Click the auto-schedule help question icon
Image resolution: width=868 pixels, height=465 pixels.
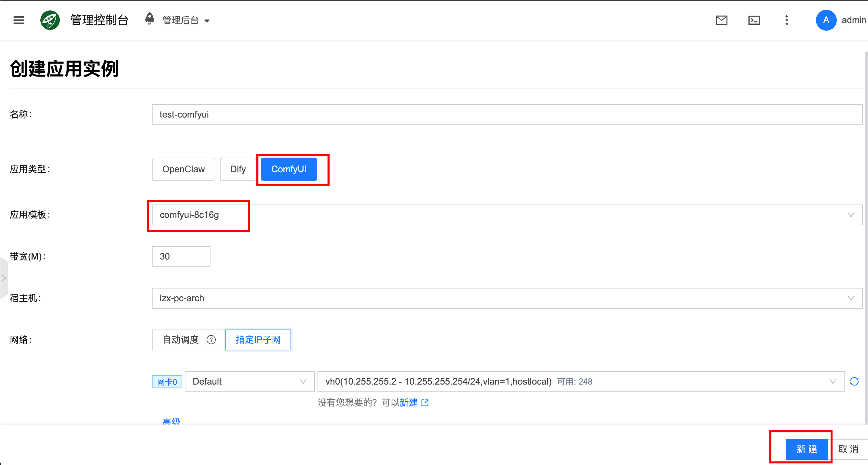211,340
